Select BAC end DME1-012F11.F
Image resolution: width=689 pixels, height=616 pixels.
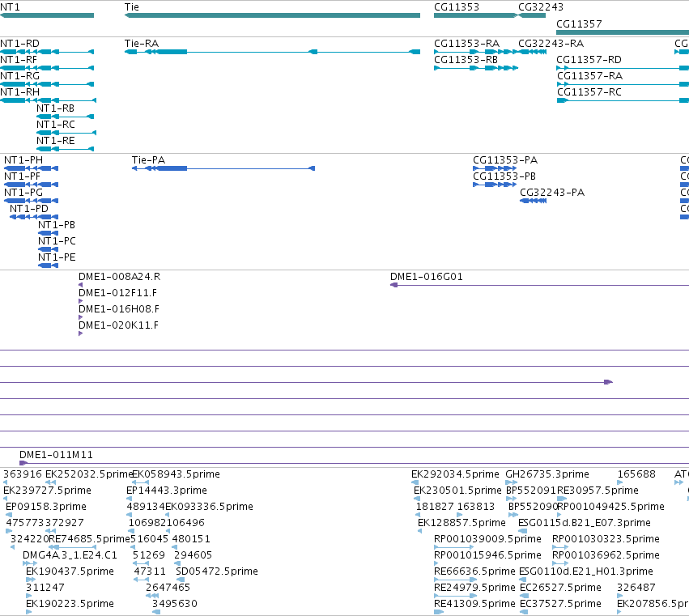pos(117,293)
